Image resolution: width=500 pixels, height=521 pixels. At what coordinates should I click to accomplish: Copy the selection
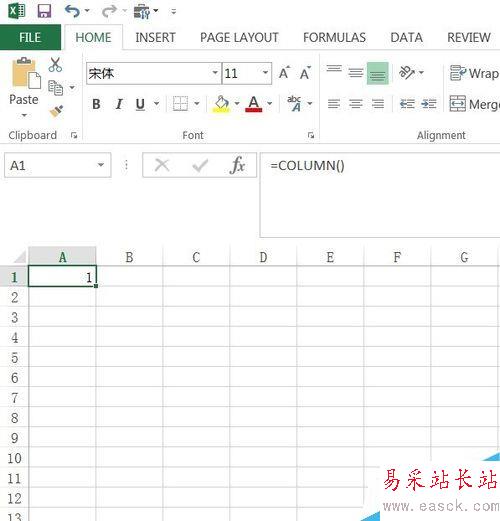coord(55,88)
